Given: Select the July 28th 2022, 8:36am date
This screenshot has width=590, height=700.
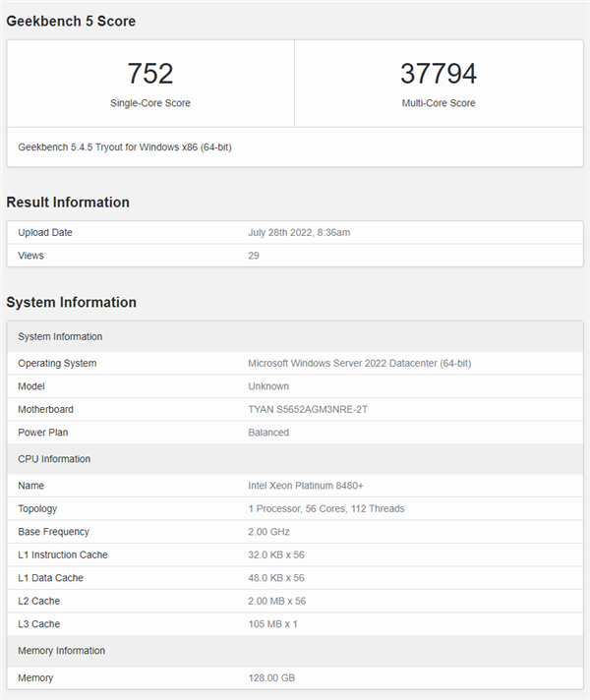Looking at the screenshot, I should [299, 233].
